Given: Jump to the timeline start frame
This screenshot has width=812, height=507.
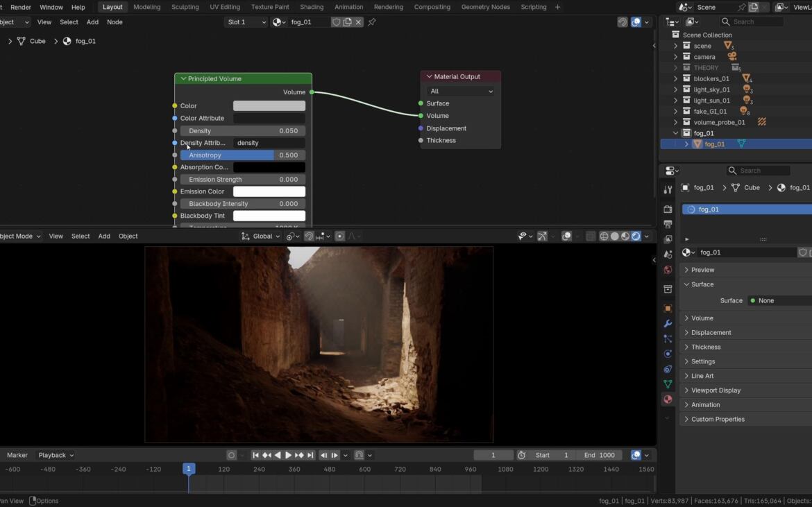Looking at the screenshot, I should click(255, 455).
